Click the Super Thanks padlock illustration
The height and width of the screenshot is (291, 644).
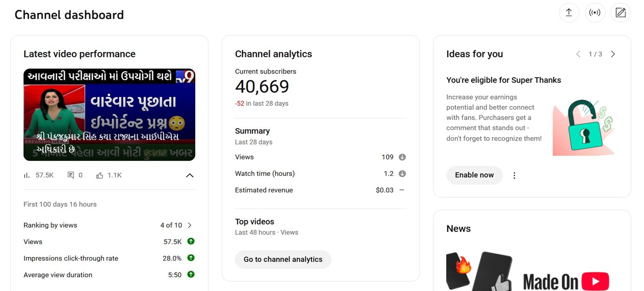click(x=583, y=127)
